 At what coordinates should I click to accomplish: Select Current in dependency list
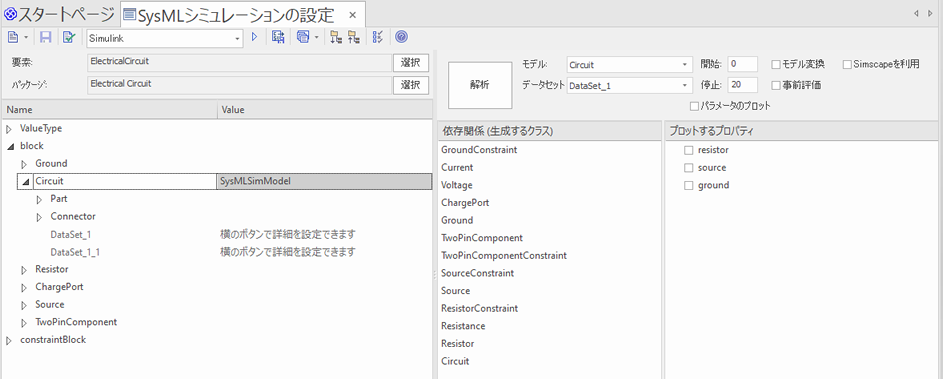(x=457, y=167)
